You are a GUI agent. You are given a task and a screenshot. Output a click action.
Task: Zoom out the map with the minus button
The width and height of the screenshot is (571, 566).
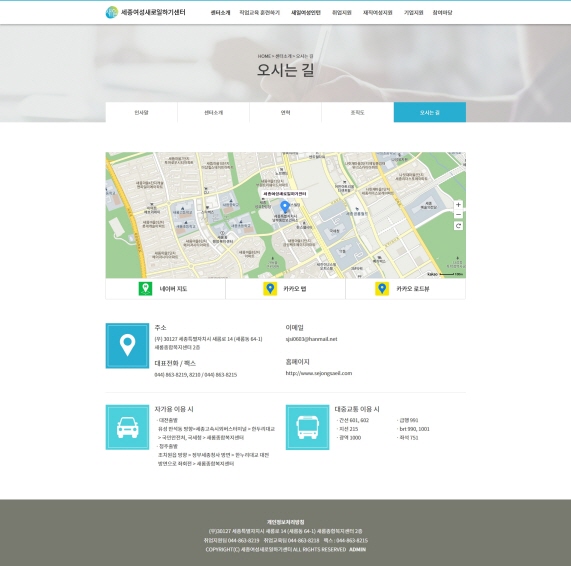(x=458, y=215)
